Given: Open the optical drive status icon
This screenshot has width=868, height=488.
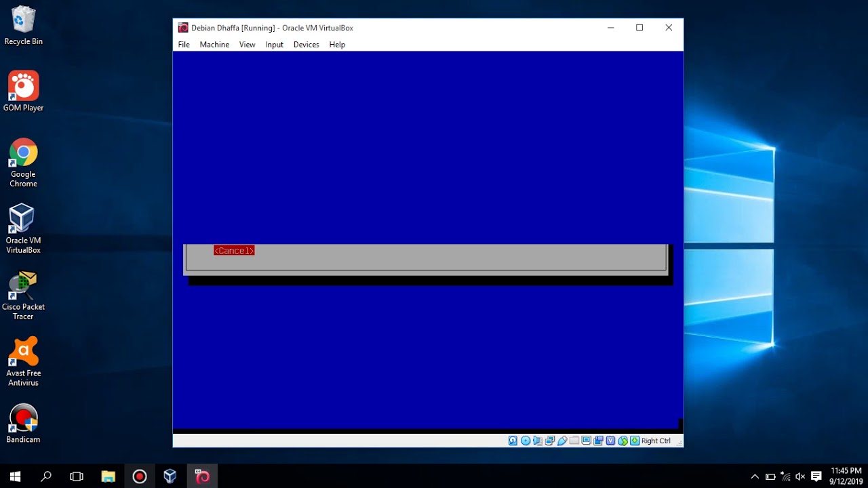Looking at the screenshot, I should [526, 441].
